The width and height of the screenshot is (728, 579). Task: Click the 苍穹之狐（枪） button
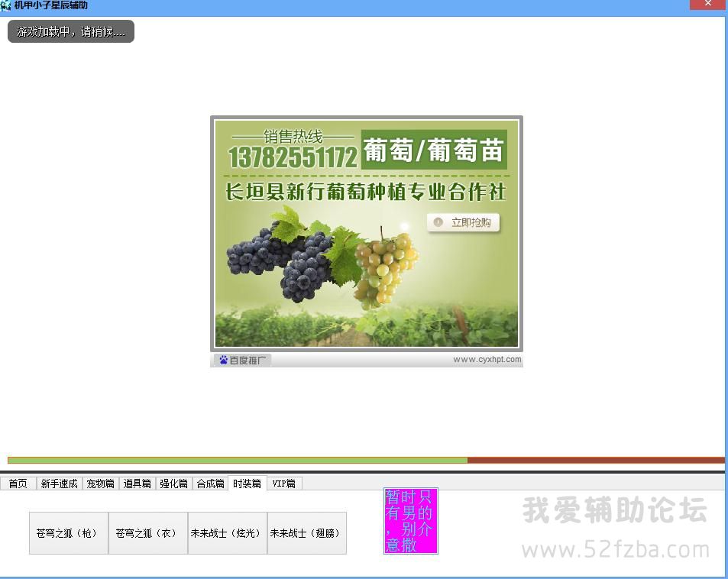69,533
